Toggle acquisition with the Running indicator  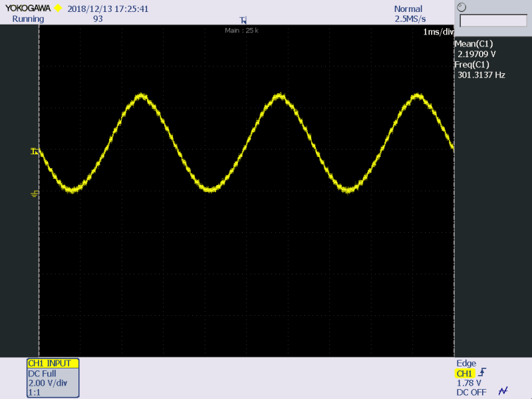pyautogui.click(x=27, y=19)
